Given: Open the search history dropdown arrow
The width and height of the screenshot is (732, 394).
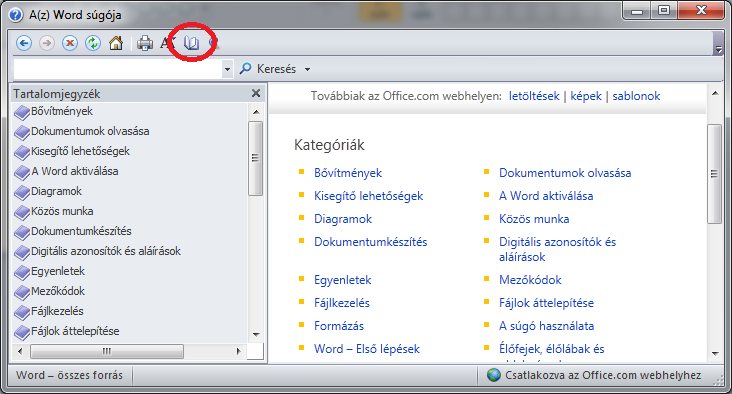Looking at the screenshot, I should (x=227, y=70).
